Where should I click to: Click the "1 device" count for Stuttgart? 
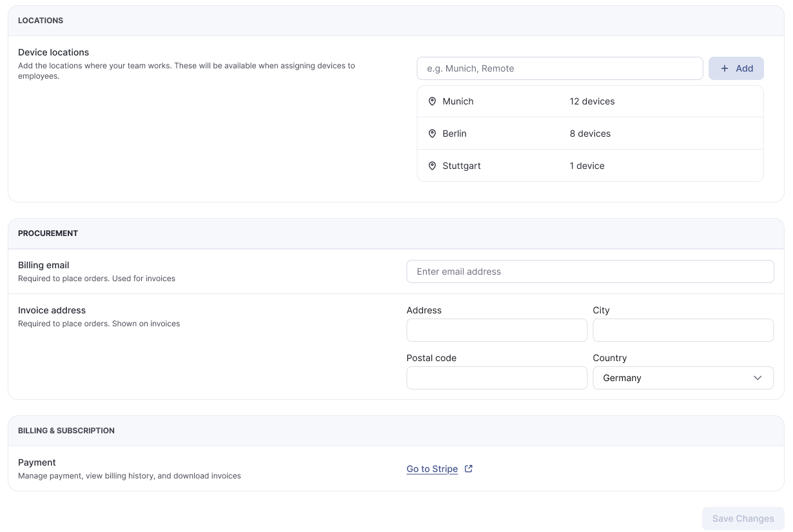587,166
